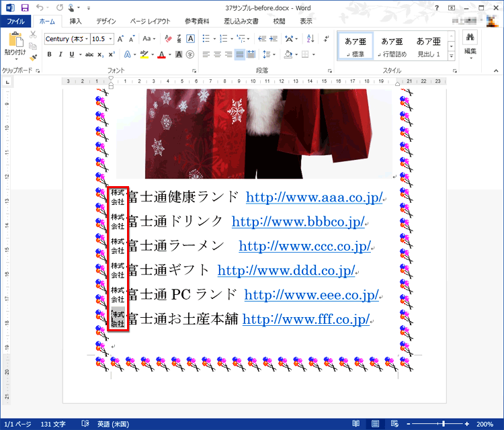Open Word Help question mark
504x430 pixels.
click(x=437, y=7)
